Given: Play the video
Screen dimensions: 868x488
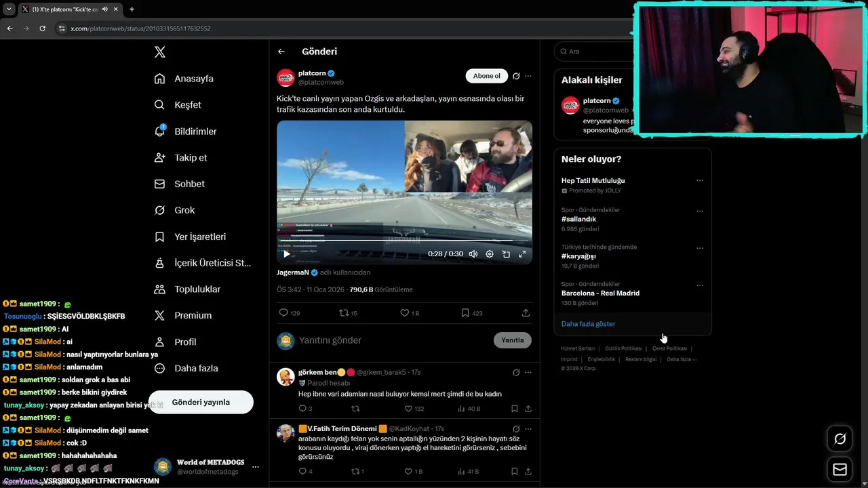Looking at the screenshot, I should tap(286, 254).
